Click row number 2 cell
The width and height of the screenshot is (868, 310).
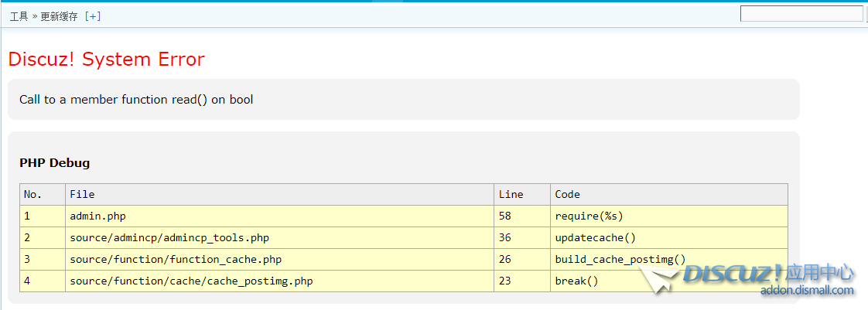[43, 237]
